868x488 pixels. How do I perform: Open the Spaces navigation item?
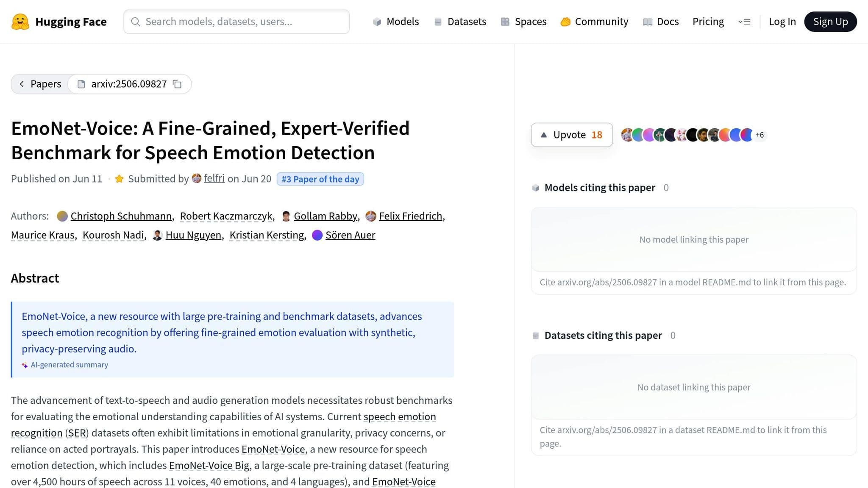point(523,22)
